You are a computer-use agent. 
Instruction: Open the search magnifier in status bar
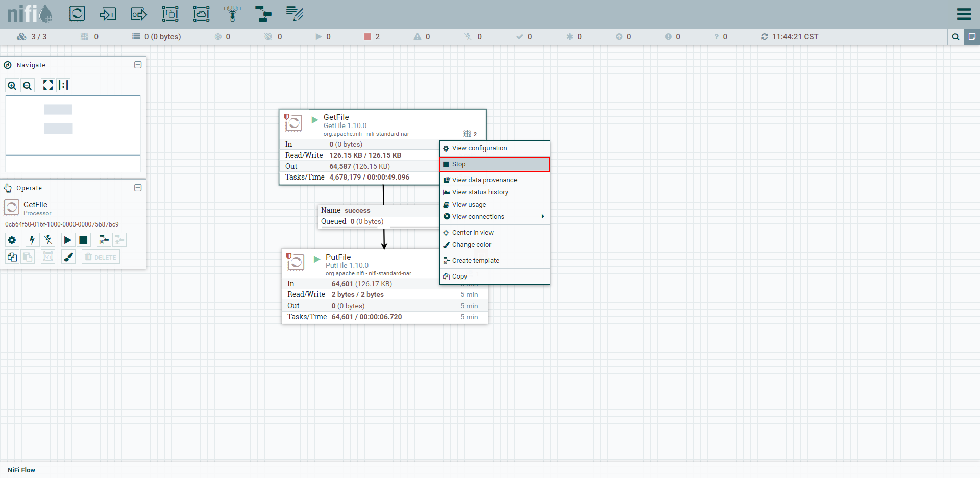coord(955,37)
